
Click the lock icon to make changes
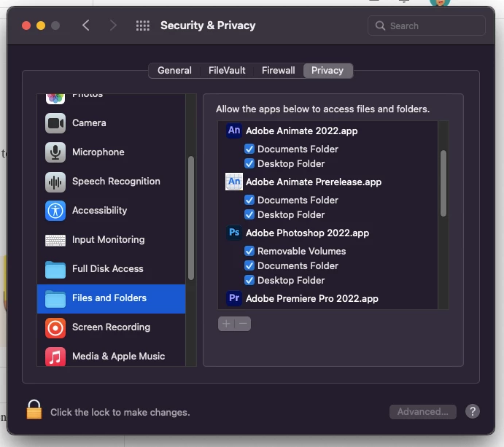[x=34, y=409]
